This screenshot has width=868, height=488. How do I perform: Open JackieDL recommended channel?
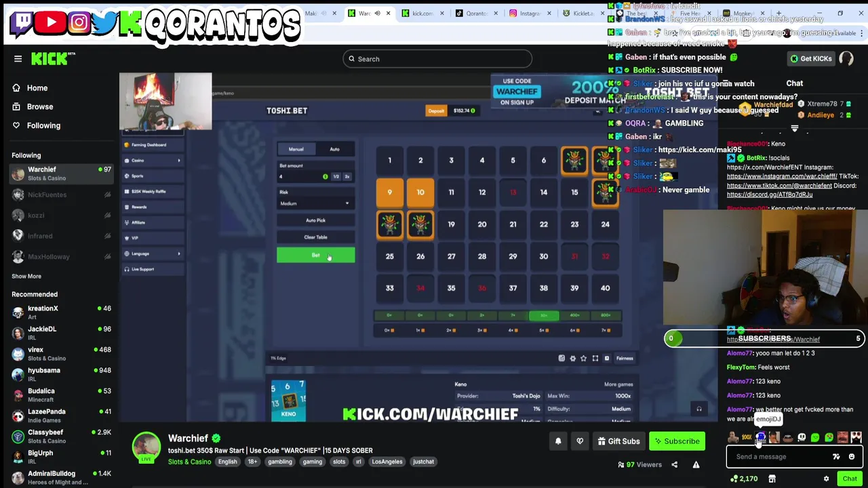60,333
